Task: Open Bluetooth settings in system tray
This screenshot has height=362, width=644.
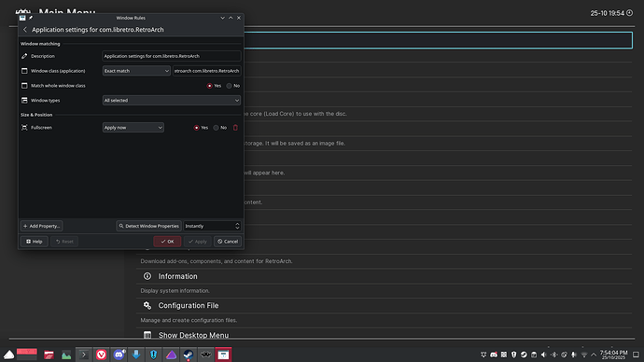Action: [553, 355]
